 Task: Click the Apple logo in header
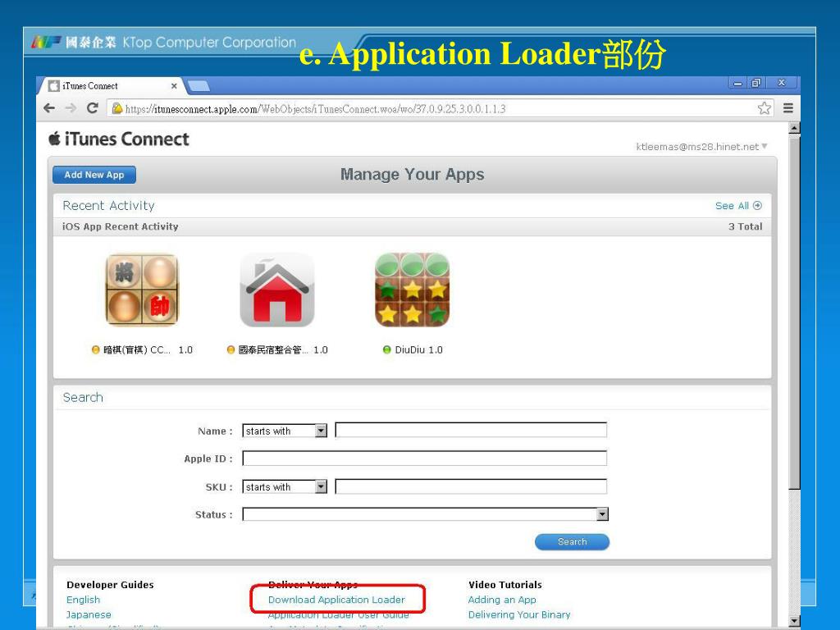pos(54,139)
